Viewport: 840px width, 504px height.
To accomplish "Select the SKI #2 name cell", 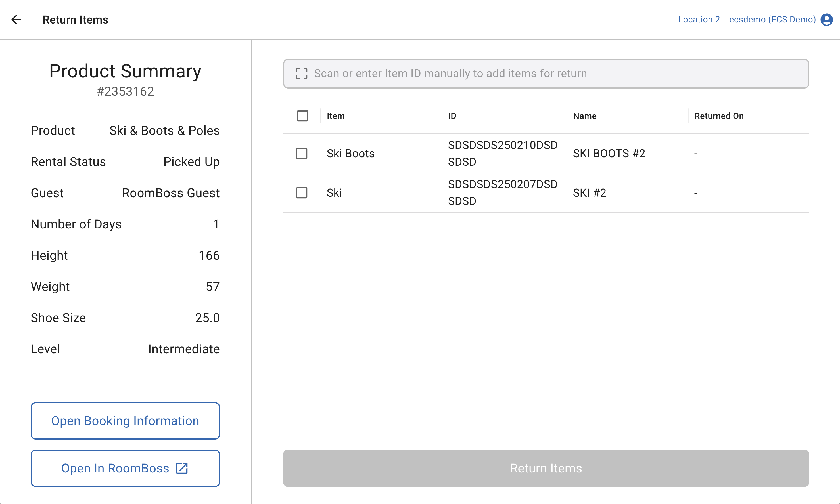I will tap(589, 193).
